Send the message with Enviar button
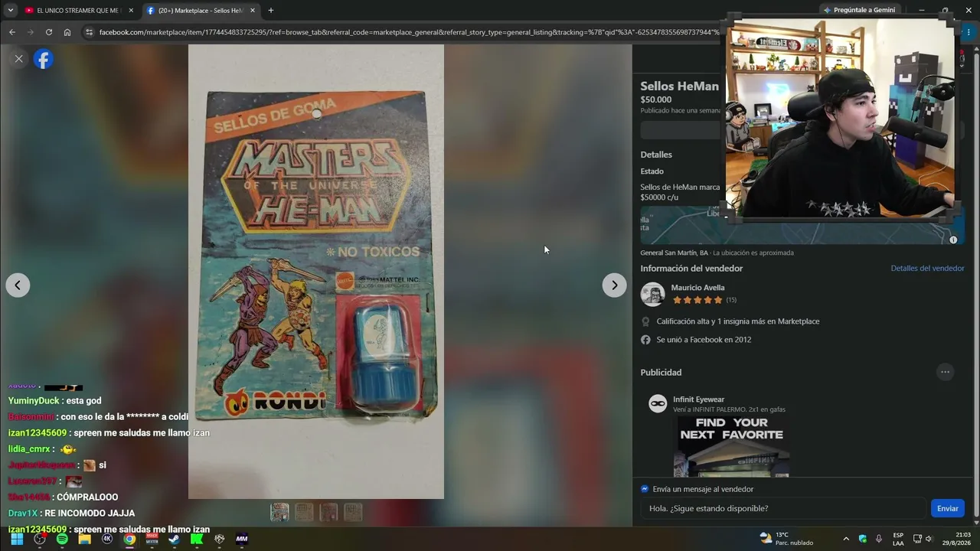Screen dimensions: 980x551 947,508
